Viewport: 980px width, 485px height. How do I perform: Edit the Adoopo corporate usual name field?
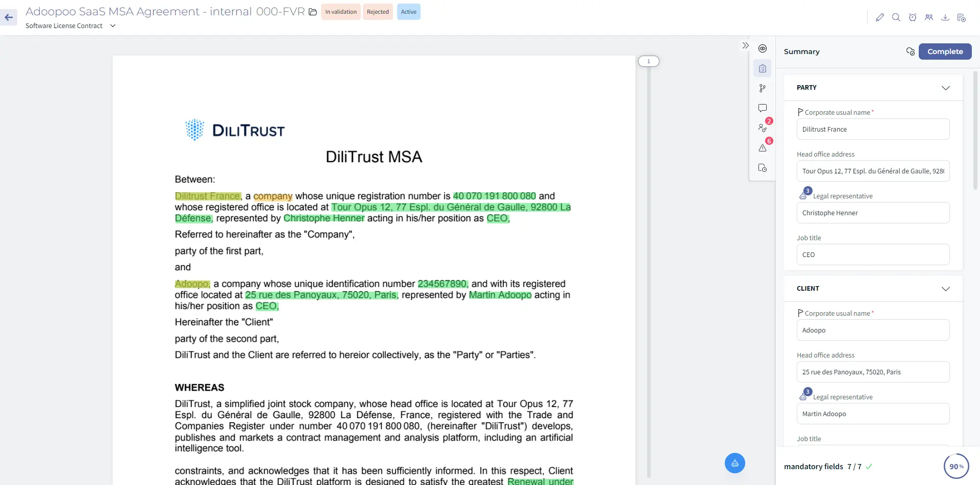tap(873, 330)
